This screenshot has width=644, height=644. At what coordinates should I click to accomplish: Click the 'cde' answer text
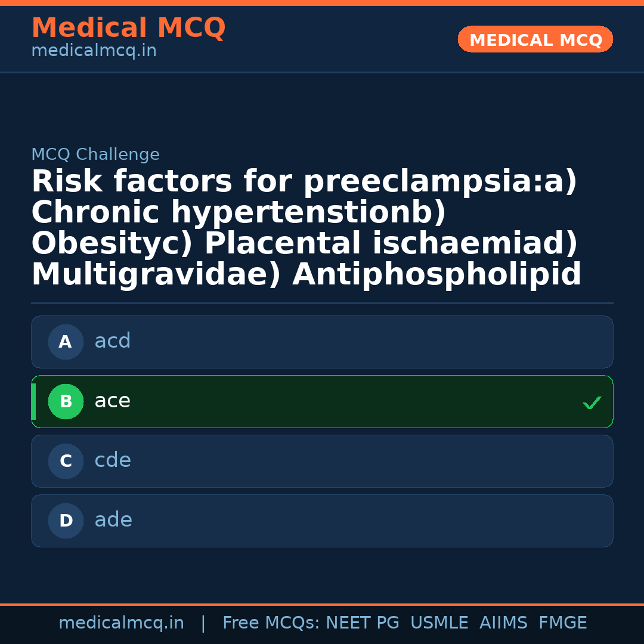(x=113, y=460)
